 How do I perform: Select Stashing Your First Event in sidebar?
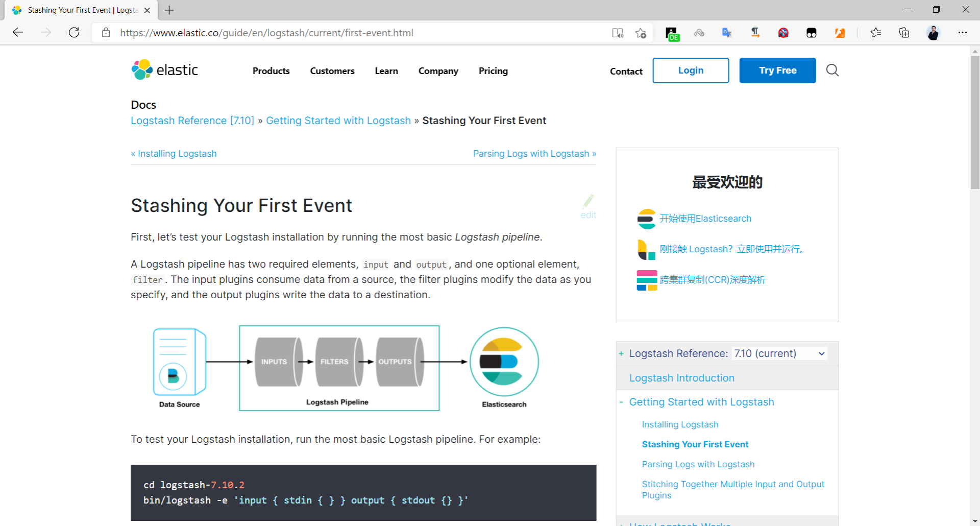[x=695, y=444]
